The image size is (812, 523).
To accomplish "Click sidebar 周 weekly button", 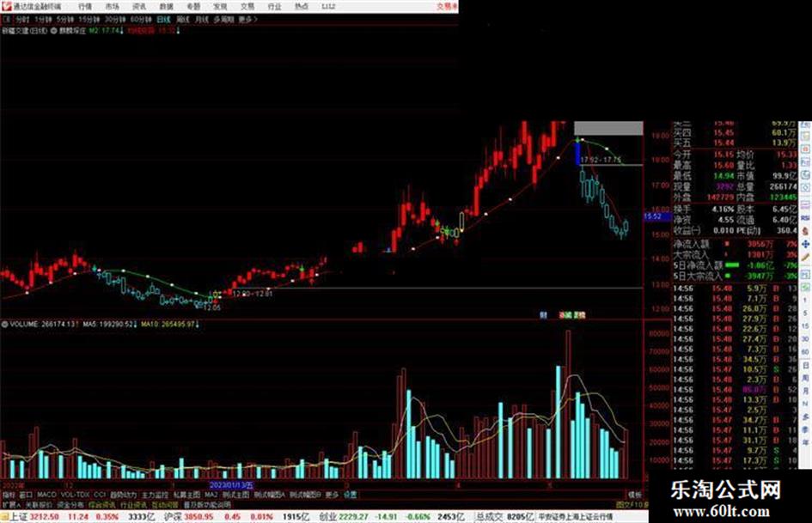I will click(805, 378).
